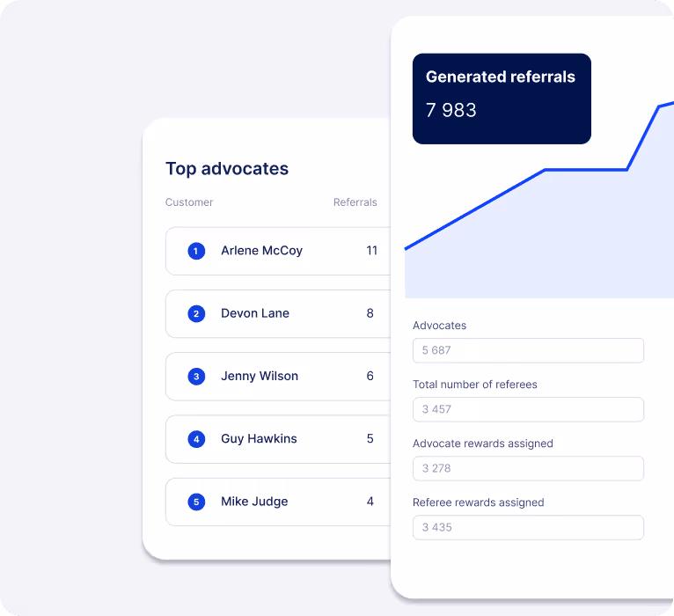Click the rank 1 badge beside Arlene McCoy

pyautogui.click(x=196, y=251)
